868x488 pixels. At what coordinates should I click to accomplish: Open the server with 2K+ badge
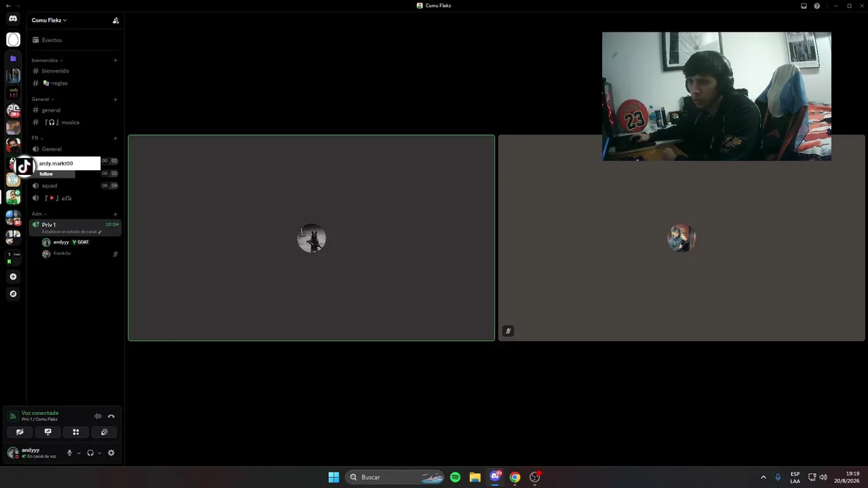pos(13,110)
